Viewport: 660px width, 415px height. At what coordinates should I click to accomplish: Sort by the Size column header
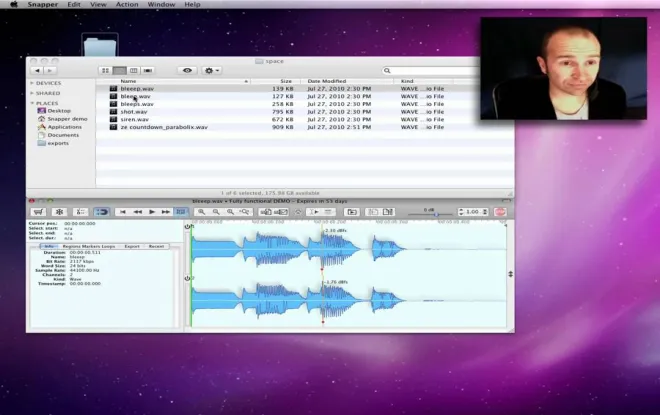point(275,81)
